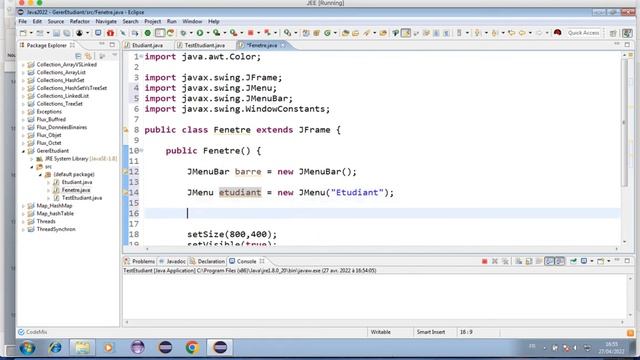640x360 pixels.
Task: Select the Java EE perspective button at the far right
Action: click(627, 33)
